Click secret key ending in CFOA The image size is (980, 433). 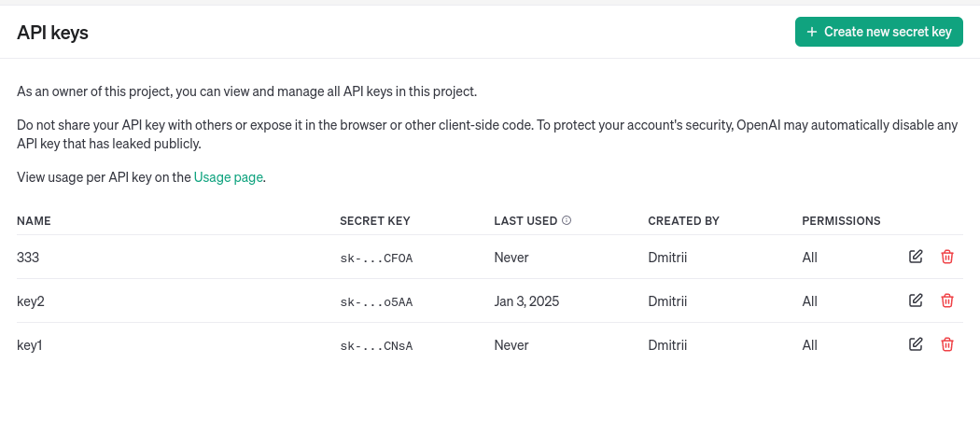(x=376, y=258)
